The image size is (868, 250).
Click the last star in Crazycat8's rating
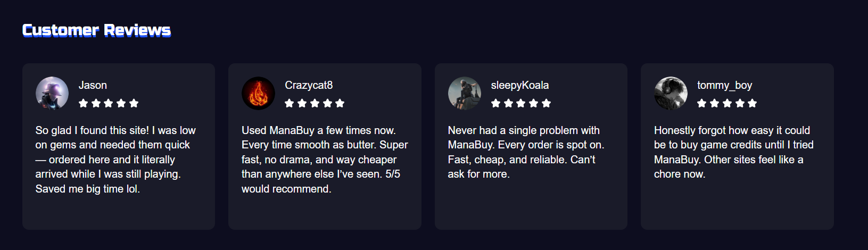pyautogui.click(x=340, y=103)
